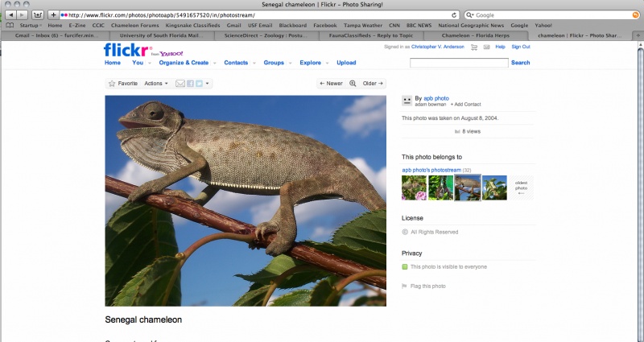Go to Older photo
This screenshot has width=644, height=342.
373,84
